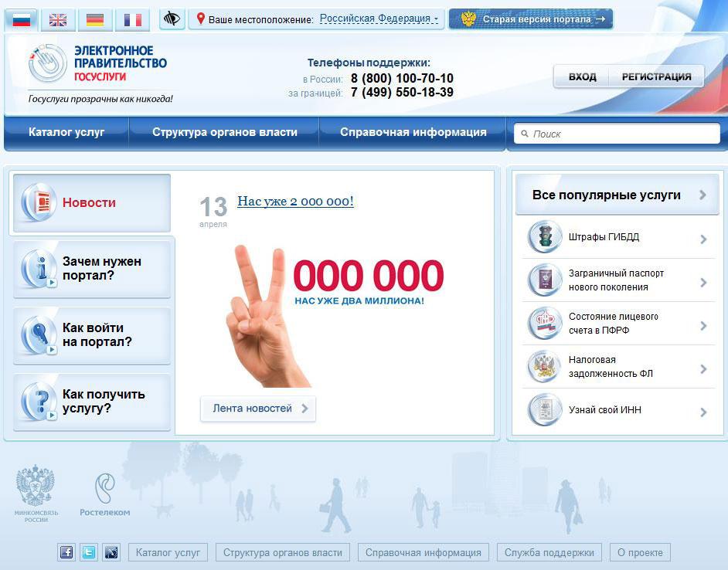
Task: Choose the German flag language option
Action: (x=95, y=19)
